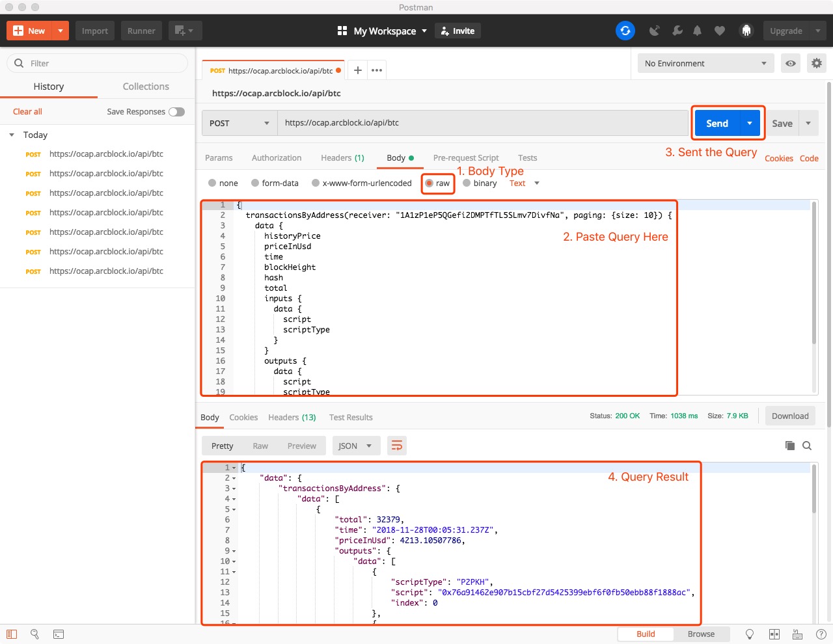
Task: Open tab options ellipsis menu
Action: 377,70
